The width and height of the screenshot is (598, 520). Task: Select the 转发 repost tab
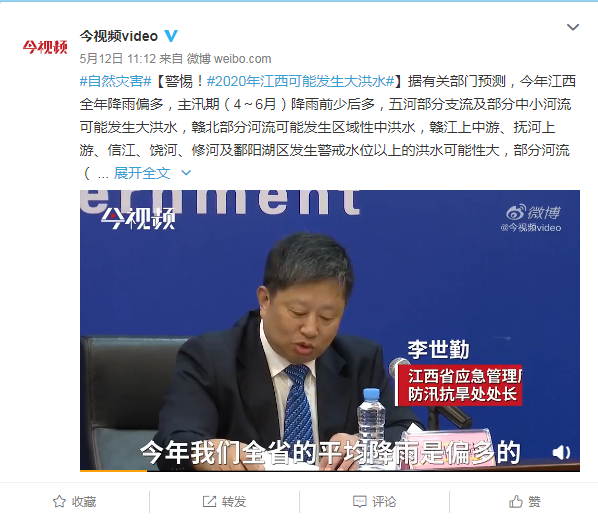(224, 501)
